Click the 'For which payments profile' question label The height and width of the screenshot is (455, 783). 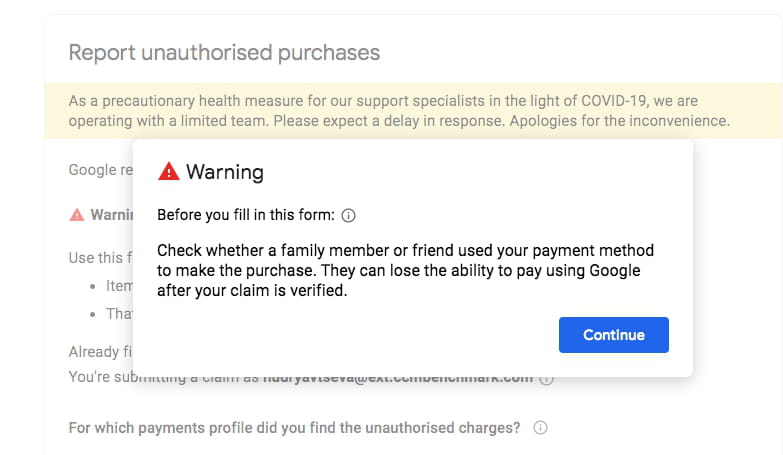[294, 428]
